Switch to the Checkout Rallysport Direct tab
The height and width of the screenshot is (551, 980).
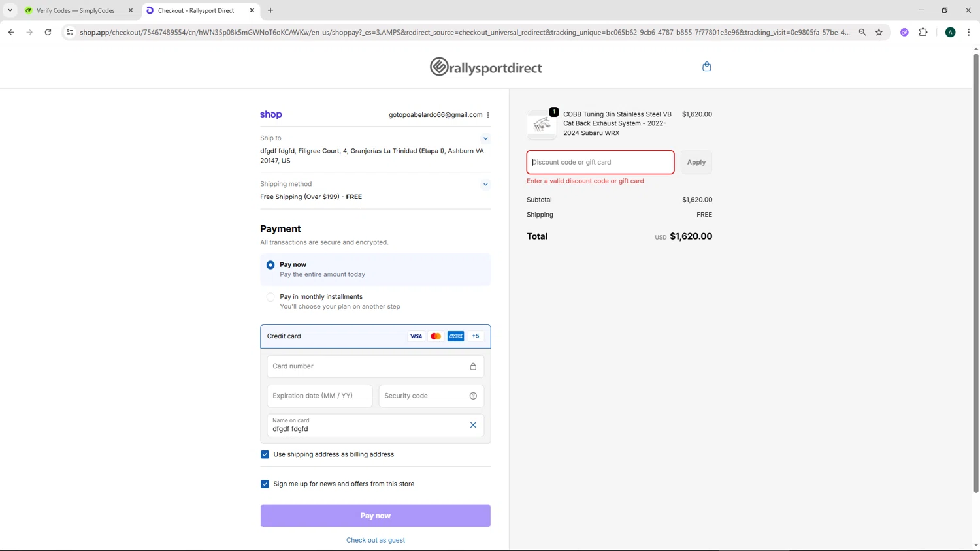[x=200, y=10]
